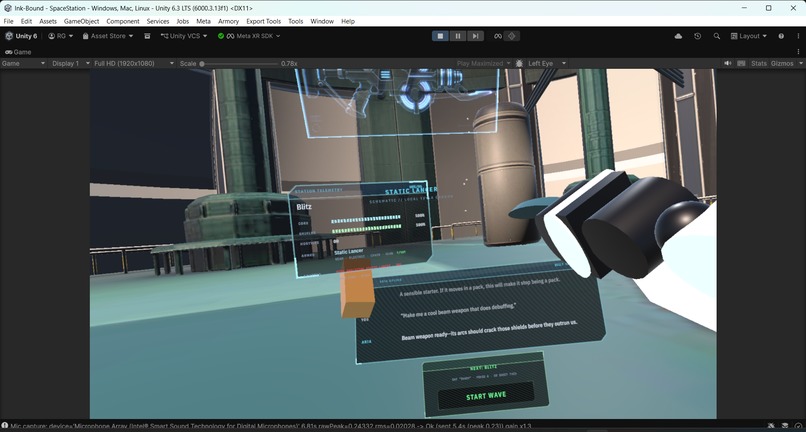Click the diamond-shaped XR toolbar icon
Screen dimensions: 806x432
pyautogui.click(x=511, y=36)
